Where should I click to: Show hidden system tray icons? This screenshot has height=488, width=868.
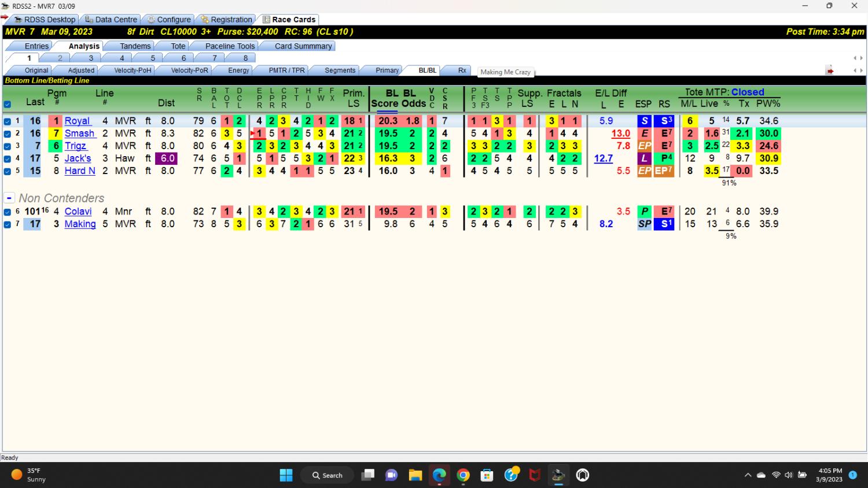pyautogui.click(x=748, y=475)
